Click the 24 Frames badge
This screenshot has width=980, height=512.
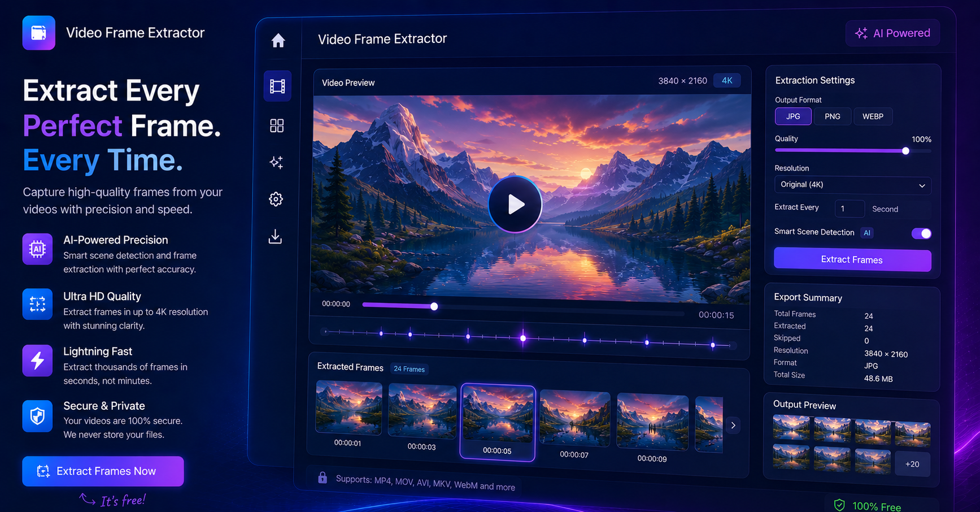tap(409, 369)
